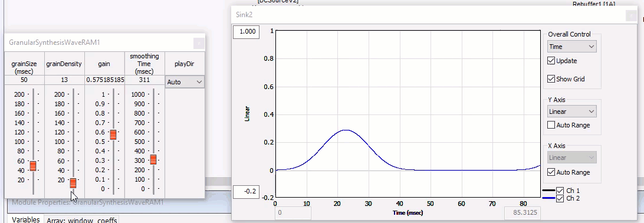Click the gain value field 0.575185185

click(x=105, y=80)
